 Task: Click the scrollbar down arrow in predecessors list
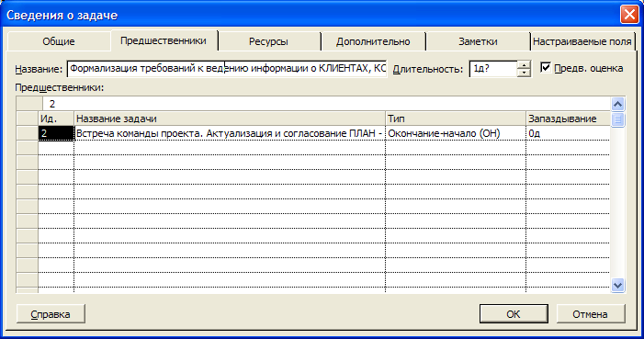(618, 285)
